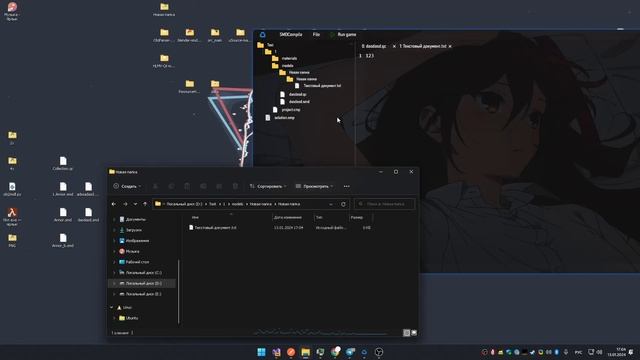Viewport: 640px width, 360px height.
Task: Open the Сортировать dropdown
Action: coord(268,186)
